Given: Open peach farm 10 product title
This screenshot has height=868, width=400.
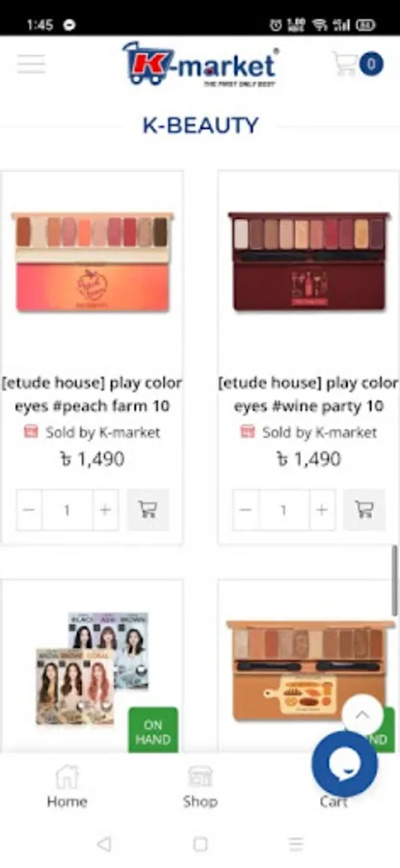Looking at the screenshot, I should coord(92,394).
